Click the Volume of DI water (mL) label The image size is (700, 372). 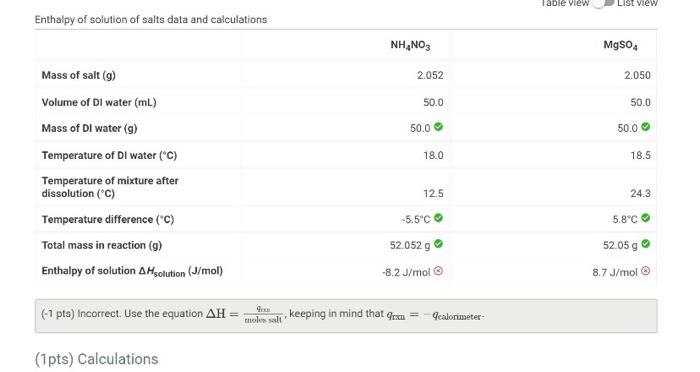(99, 102)
